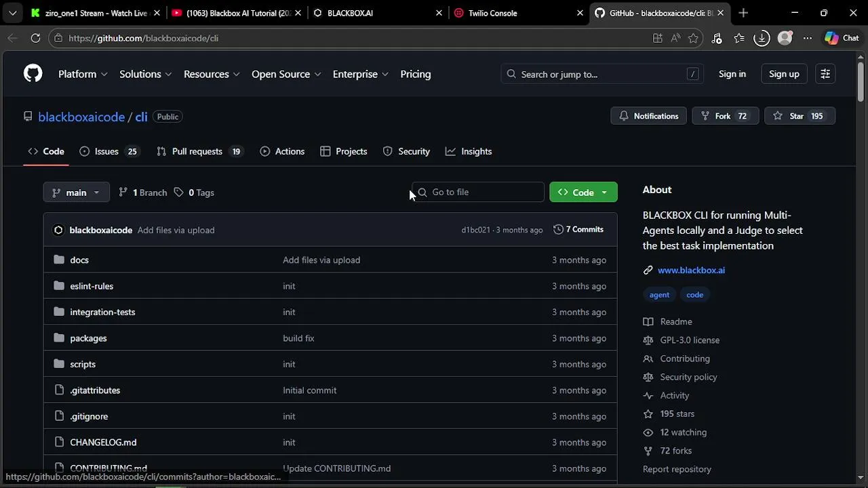Click the browser back arrow

click(12, 39)
